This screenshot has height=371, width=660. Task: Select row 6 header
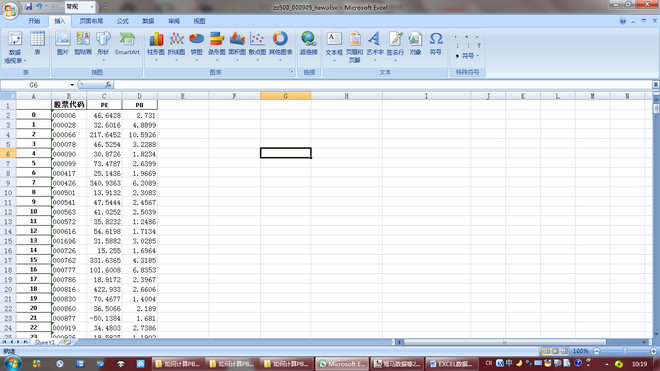point(8,154)
